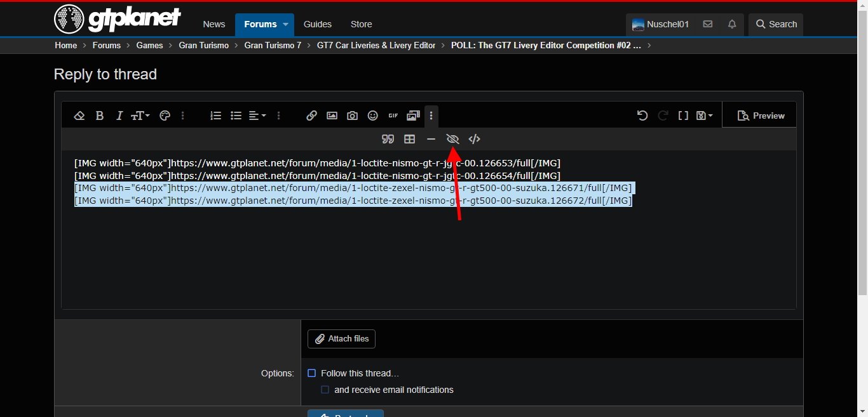Click the IMG line ending in suzuka.126671/full
The width and height of the screenshot is (868, 417).
[353, 189]
